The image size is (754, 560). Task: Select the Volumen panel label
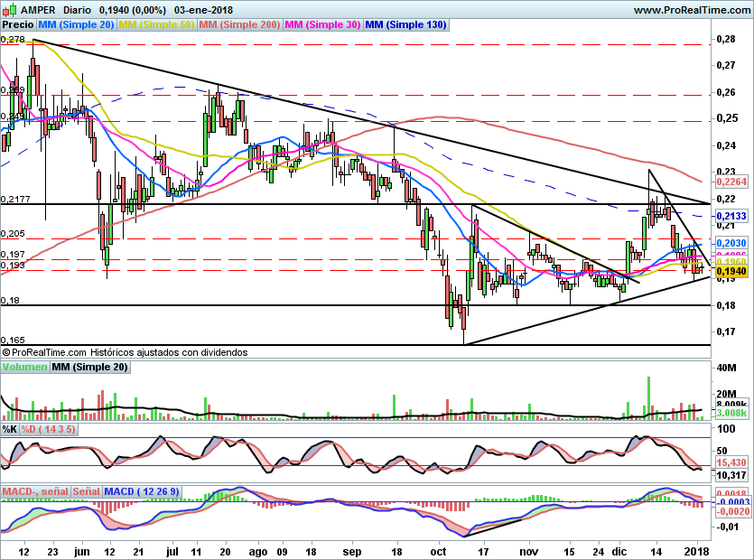(24, 368)
